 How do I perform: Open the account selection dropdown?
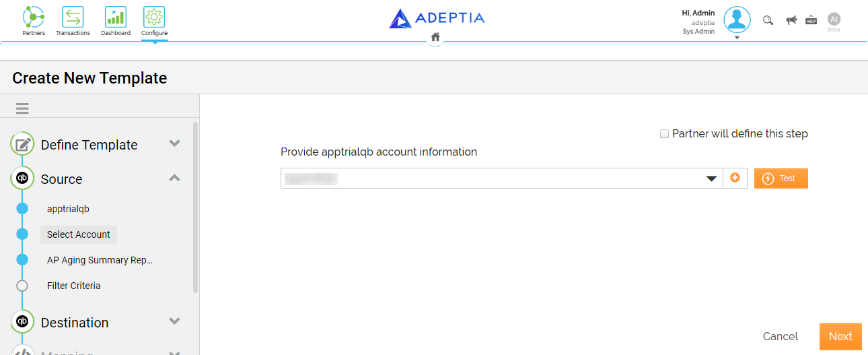point(502,179)
